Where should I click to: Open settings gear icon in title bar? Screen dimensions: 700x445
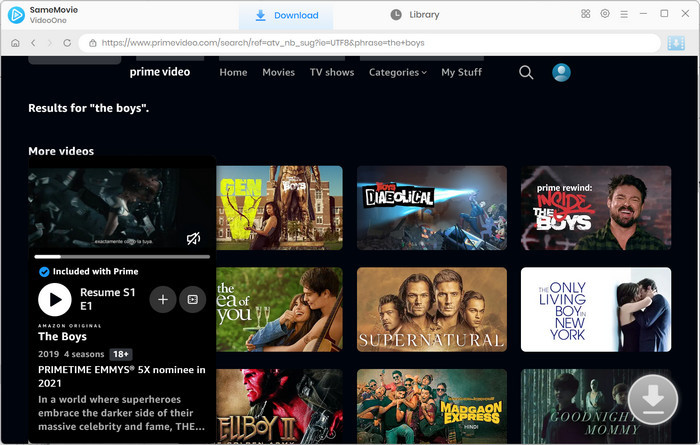coord(605,14)
